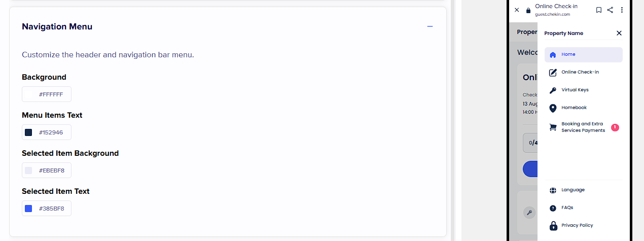The image size is (644, 241).
Task: Open the browser three-dot menu
Action: tap(622, 10)
